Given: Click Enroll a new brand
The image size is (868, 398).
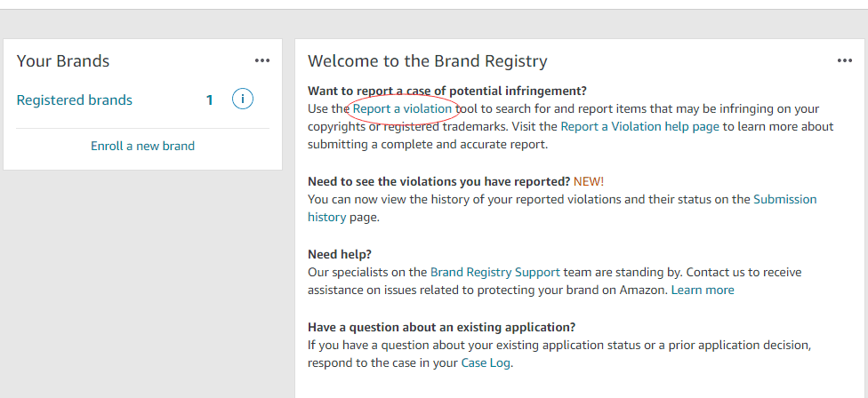Looking at the screenshot, I should click(142, 146).
